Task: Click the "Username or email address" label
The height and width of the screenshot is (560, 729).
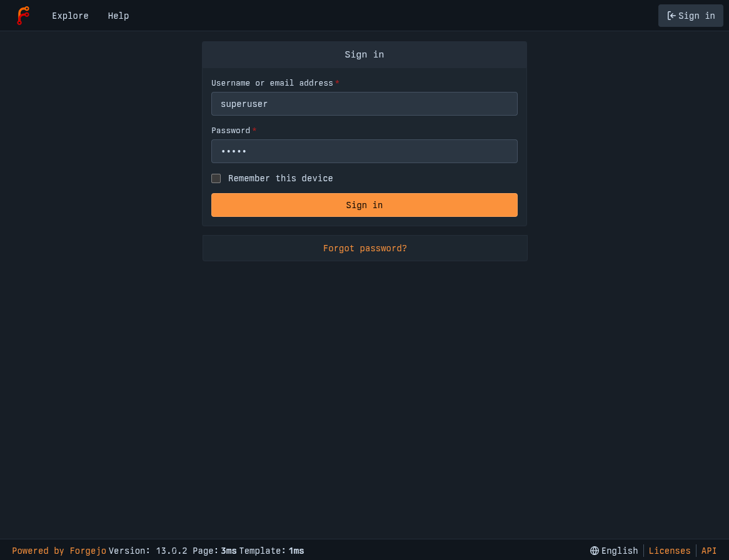Action: pyautogui.click(x=272, y=83)
